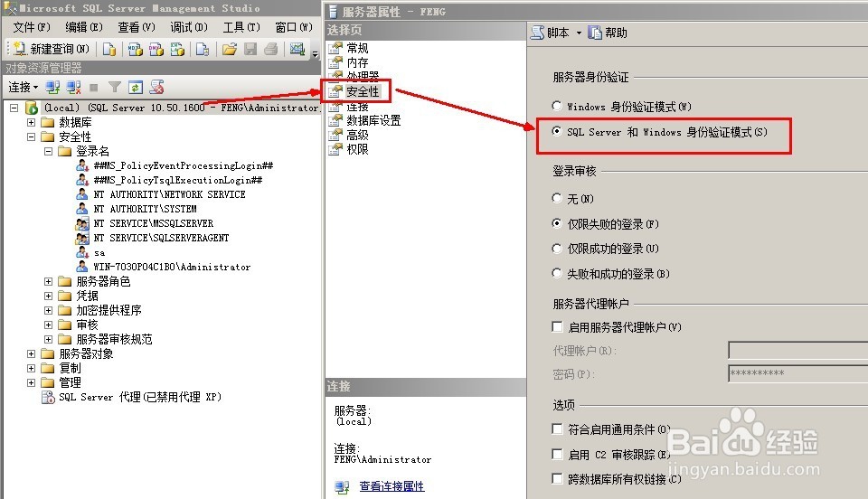Check 符合启用通用条件 option
This screenshot has width=868, height=499.
tap(558, 428)
